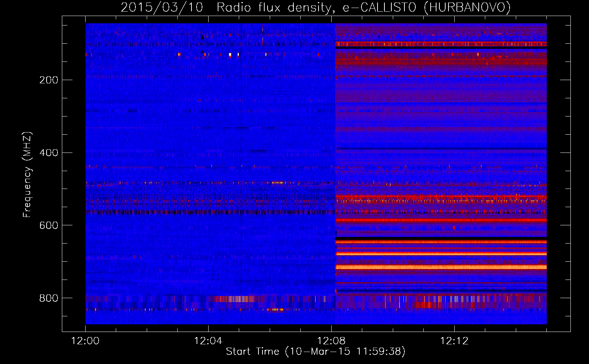Image resolution: width=589 pixels, height=364 pixels.
Task: Click the plot title mentioning e-CALLISTO (HURBANOVO)
Action: pyautogui.click(x=316, y=8)
